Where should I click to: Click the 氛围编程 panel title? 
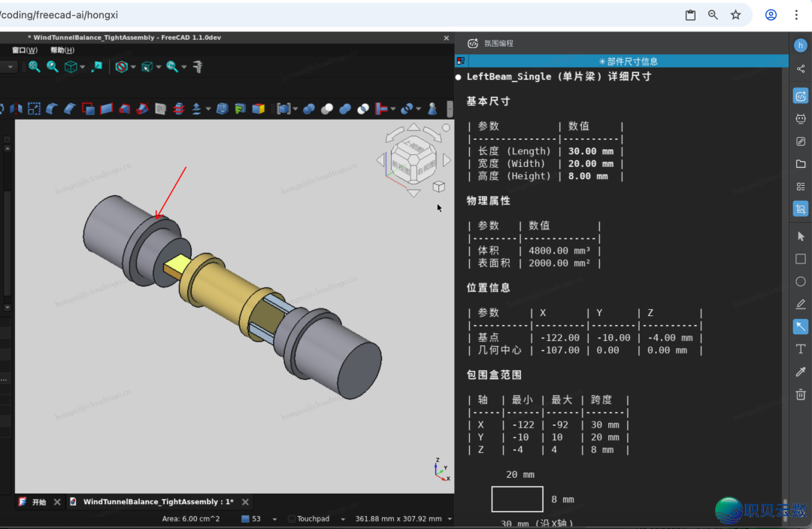pos(498,44)
